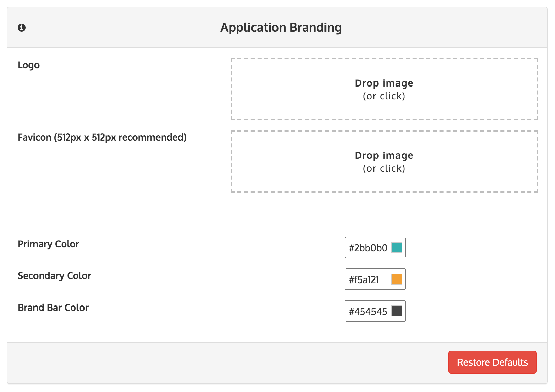Click the Secondary Color label
The height and width of the screenshot is (392, 555).
tap(54, 276)
